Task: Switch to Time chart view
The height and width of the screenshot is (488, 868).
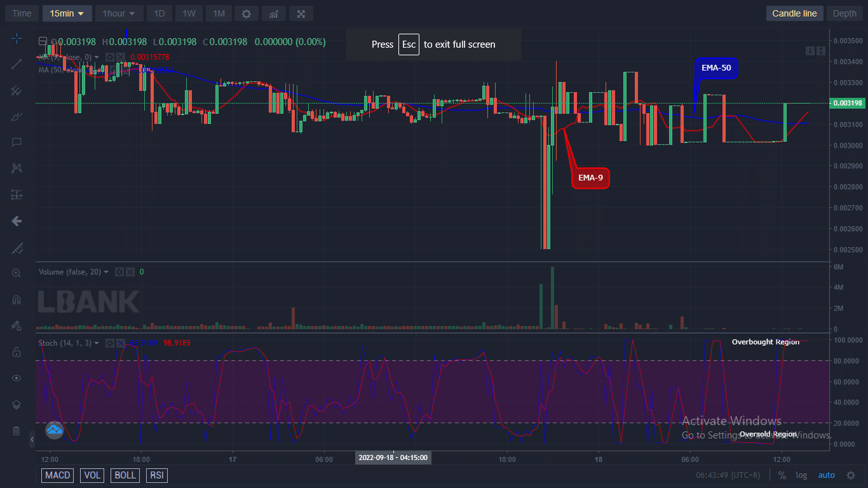Action: point(22,13)
